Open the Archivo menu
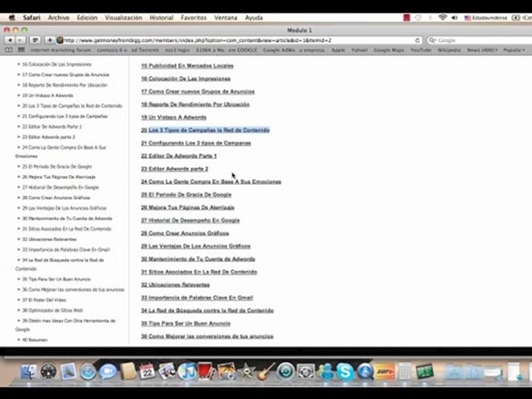This screenshot has height=399, width=532. pos(58,18)
